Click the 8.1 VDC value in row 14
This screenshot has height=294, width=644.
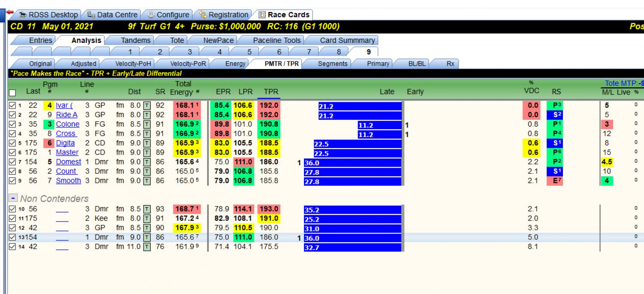point(532,247)
